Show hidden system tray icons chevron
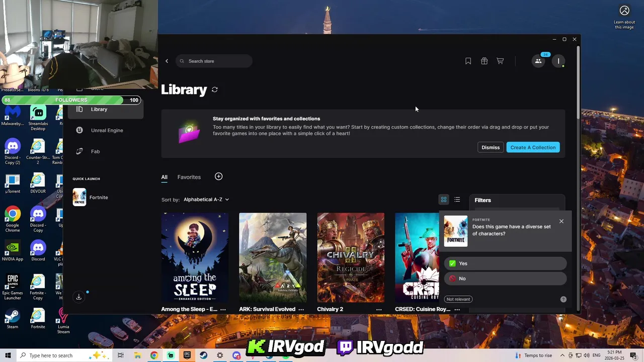 (x=562, y=355)
